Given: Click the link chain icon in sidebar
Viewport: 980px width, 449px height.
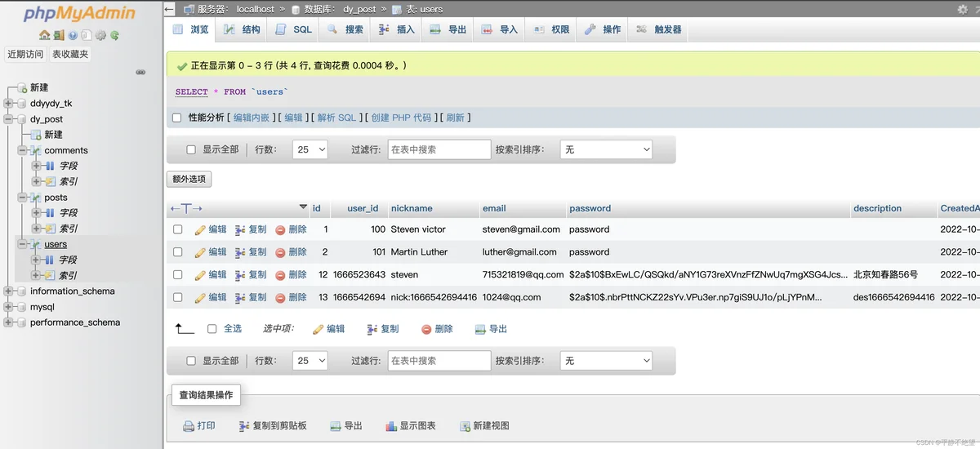Looking at the screenshot, I should point(140,72).
